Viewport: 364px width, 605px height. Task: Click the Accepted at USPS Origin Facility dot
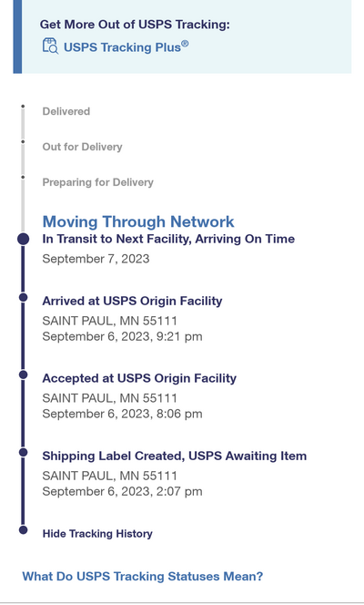coord(23,374)
